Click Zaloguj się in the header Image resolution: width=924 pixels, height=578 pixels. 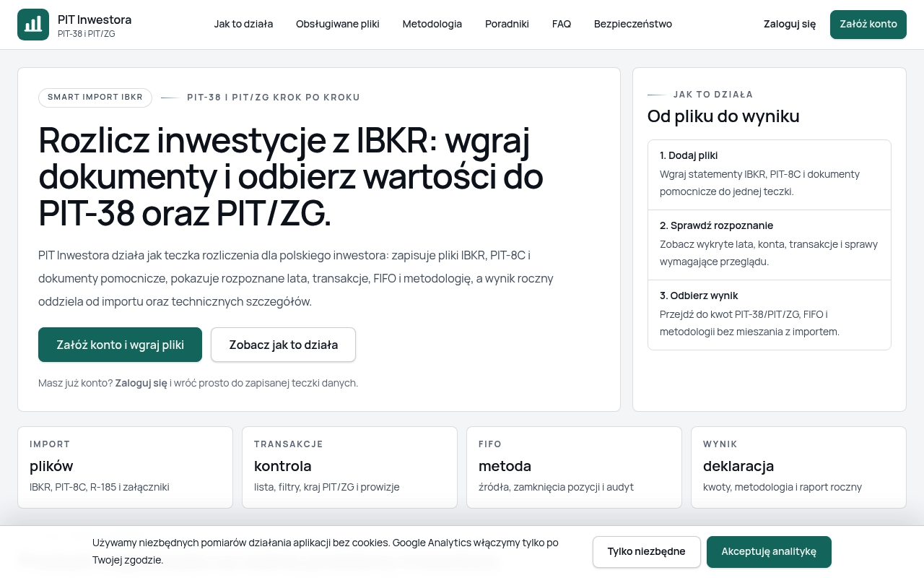[x=790, y=24]
